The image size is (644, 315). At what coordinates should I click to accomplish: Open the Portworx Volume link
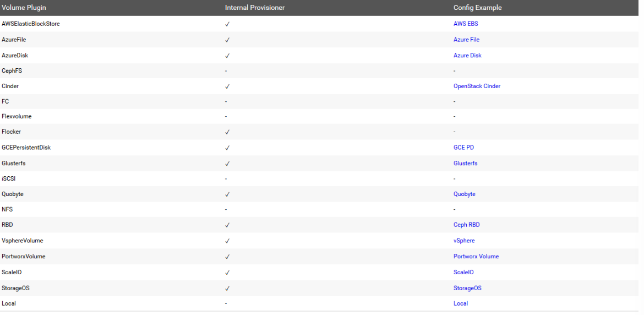coord(476,256)
